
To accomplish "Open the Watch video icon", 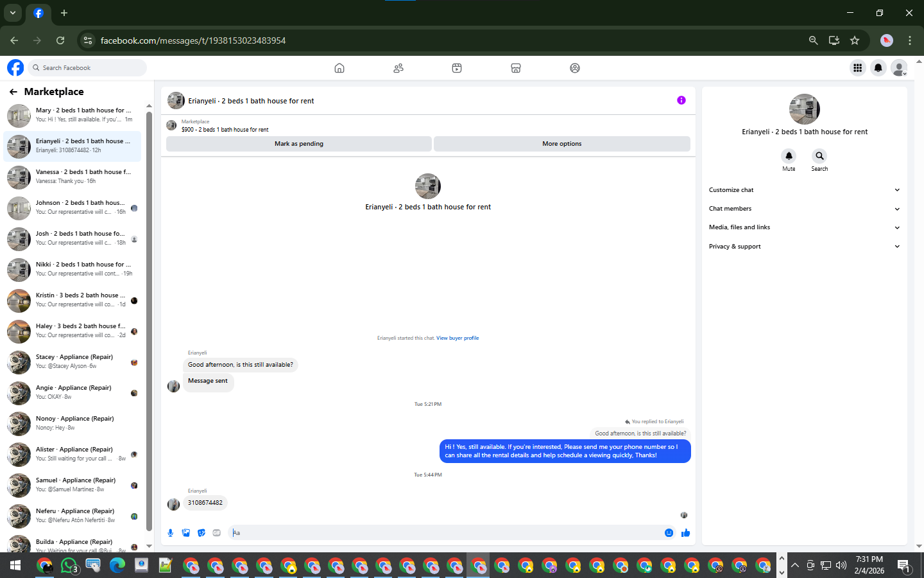I will pyautogui.click(x=457, y=68).
